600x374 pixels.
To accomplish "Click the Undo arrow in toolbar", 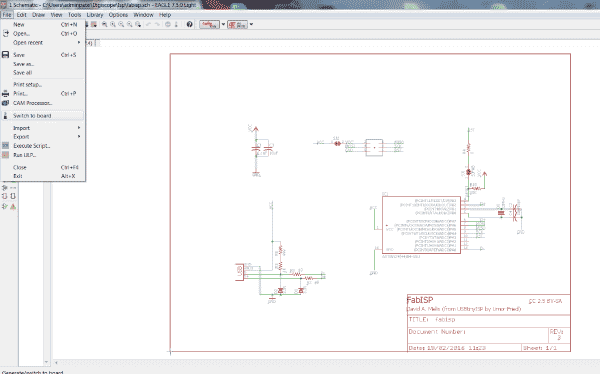I will (x=148, y=24).
